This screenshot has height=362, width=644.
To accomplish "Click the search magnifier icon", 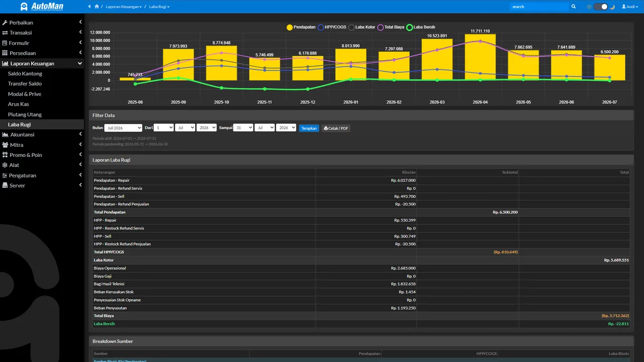I will pyautogui.click(x=573, y=7).
